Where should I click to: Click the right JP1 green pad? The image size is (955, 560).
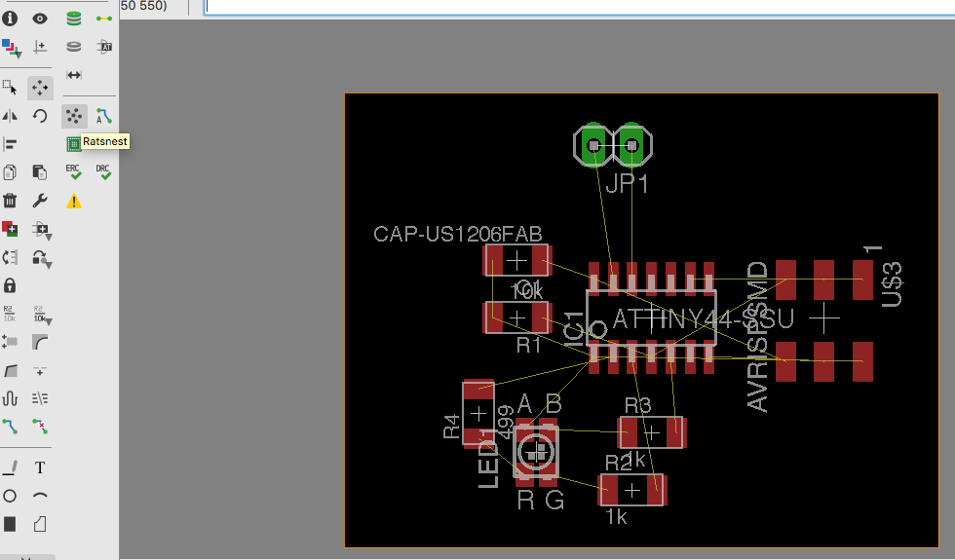(631, 145)
